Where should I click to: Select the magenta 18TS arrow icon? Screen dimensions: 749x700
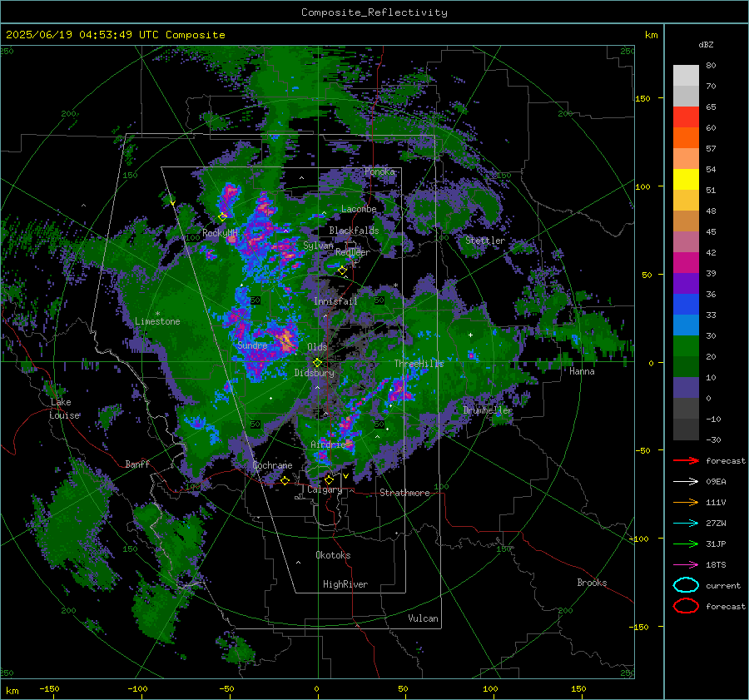coord(686,565)
